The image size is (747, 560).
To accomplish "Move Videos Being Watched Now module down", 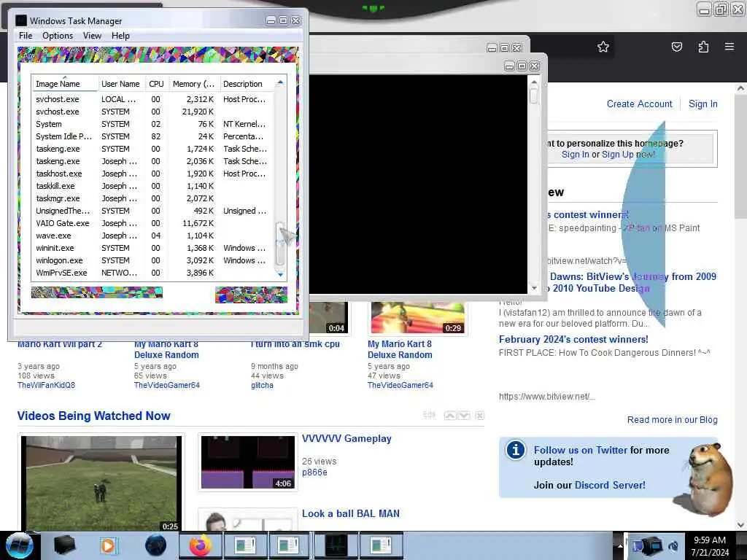I will click(464, 416).
